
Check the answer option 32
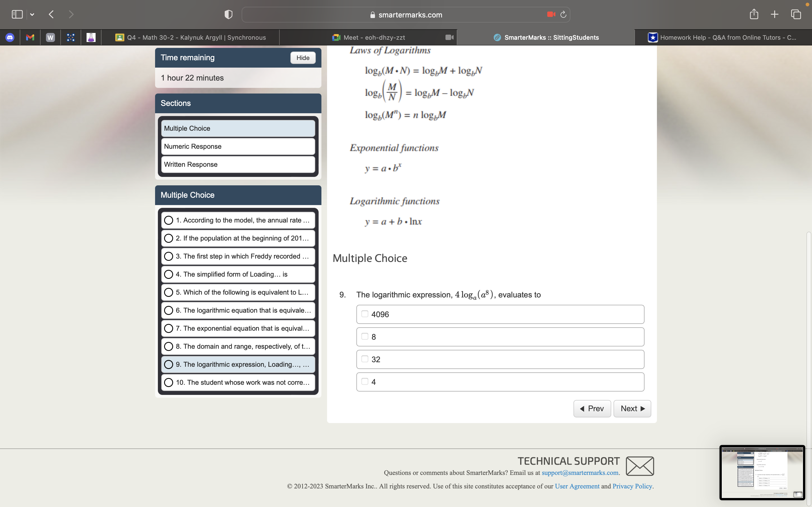(x=365, y=359)
